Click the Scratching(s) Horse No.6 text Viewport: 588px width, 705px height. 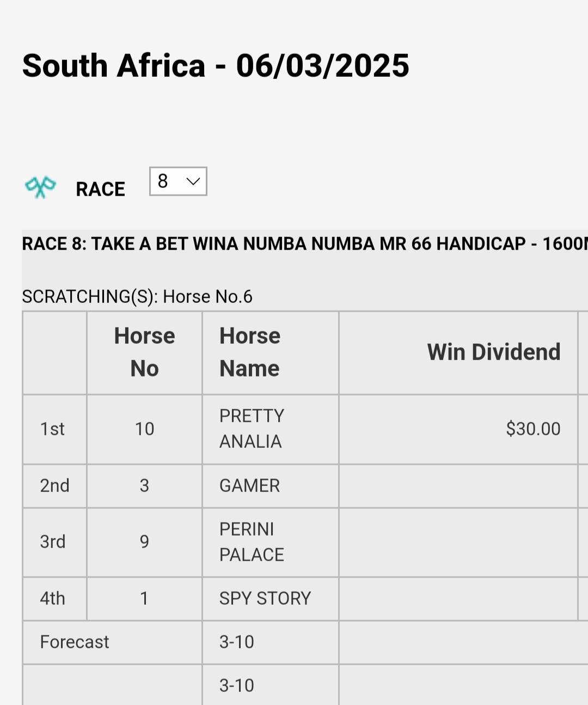coord(137,296)
